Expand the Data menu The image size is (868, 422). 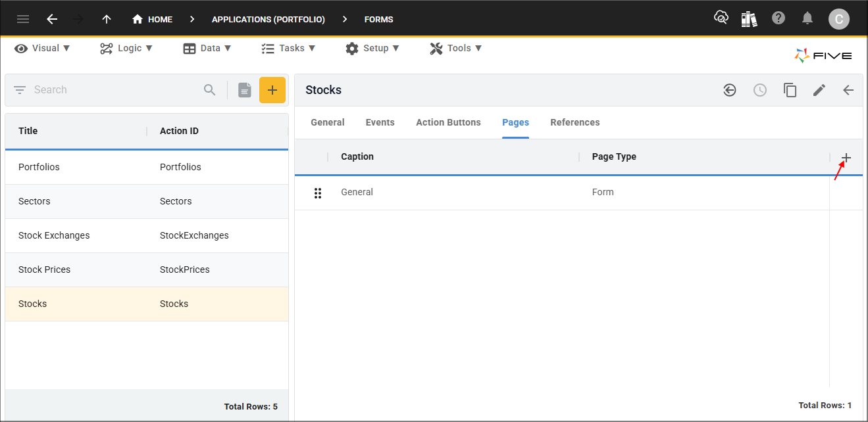207,48
